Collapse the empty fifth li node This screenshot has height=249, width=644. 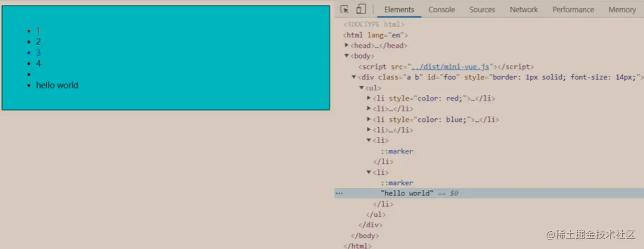tap(369, 140)
